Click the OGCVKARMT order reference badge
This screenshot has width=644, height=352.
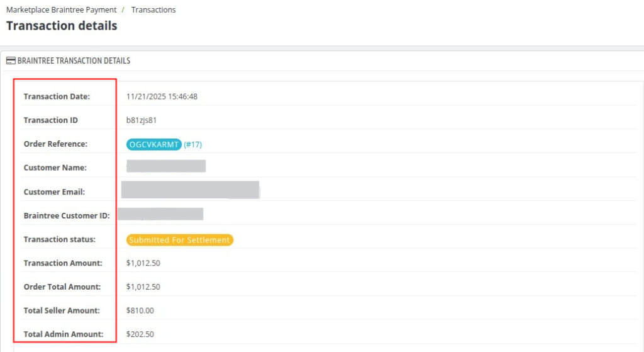click(153, 144)
